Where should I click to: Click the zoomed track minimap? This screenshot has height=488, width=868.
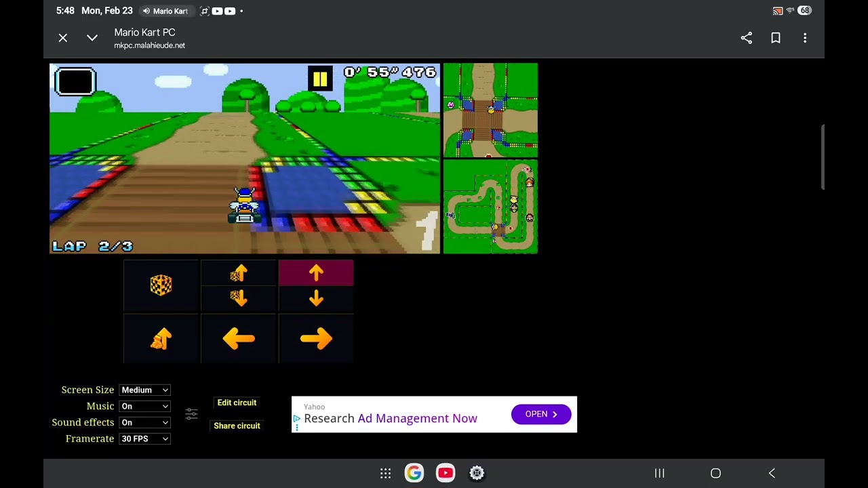490,110
